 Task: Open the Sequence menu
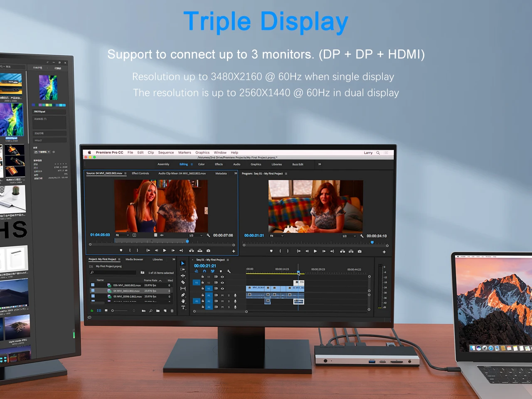(166, 153)
